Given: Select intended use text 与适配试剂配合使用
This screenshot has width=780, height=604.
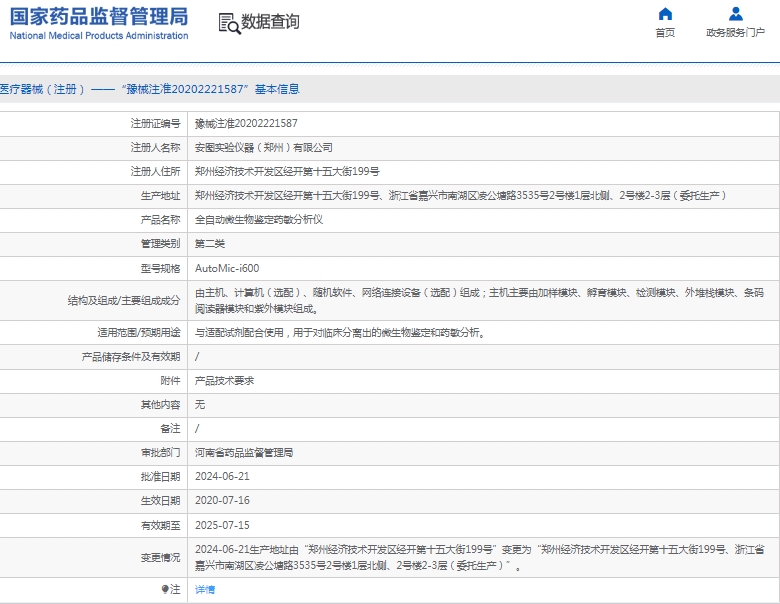Looking at the screenshot, I should 339,332.
